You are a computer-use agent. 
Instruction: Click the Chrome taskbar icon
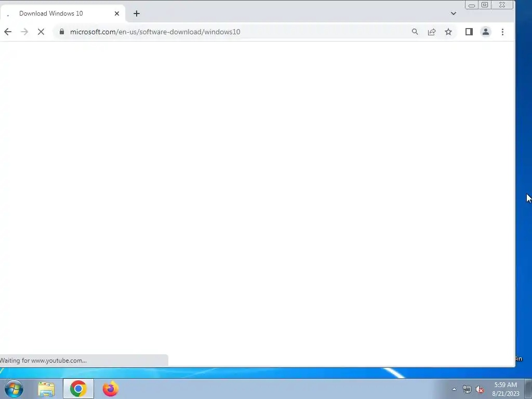click(x=78, y=389)
